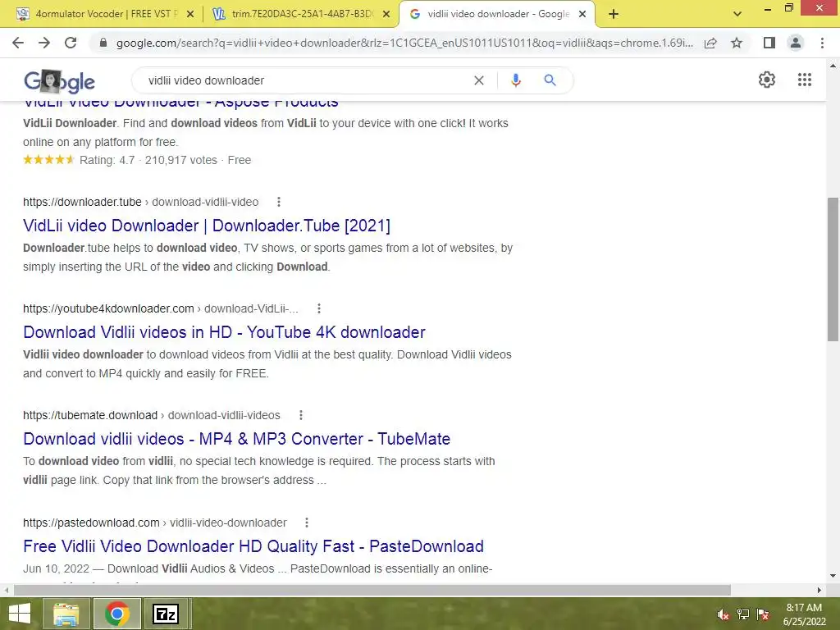Click the padlock site info icon
This screenshot has height=630, width=840.
(103, 43)
